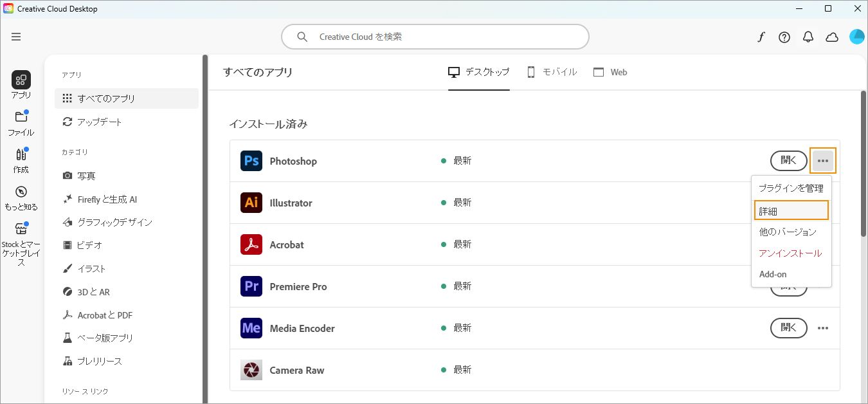This screenshot has width=868, height=404.
Task: Click the Media Encoder app name text
Action: point(302,328)
